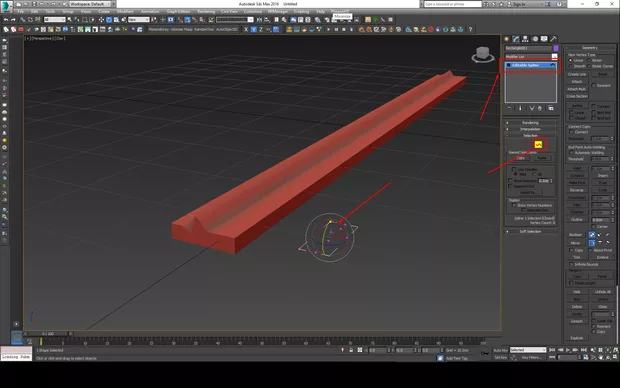Open the reference coordinate system View dropdown

coord(138,19)
